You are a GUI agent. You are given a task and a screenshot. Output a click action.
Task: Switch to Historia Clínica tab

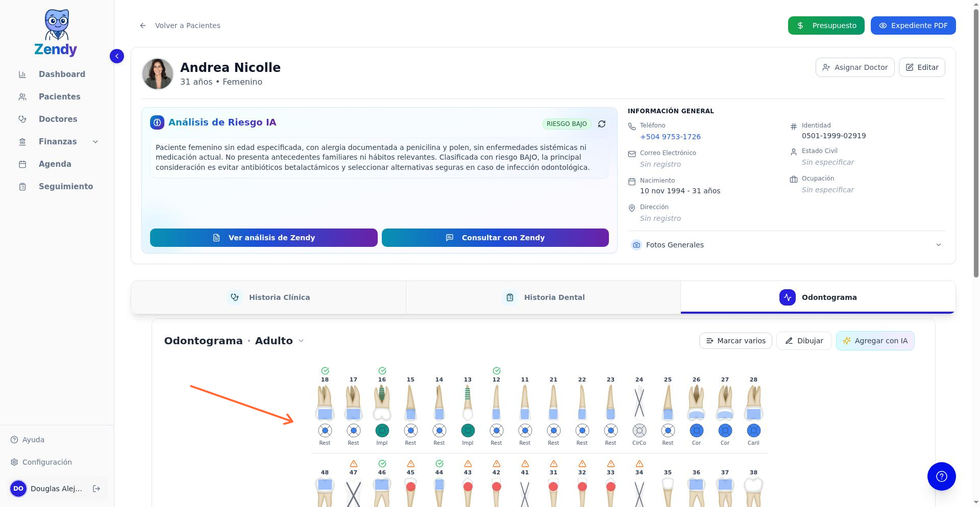click(x=268, y=297)
